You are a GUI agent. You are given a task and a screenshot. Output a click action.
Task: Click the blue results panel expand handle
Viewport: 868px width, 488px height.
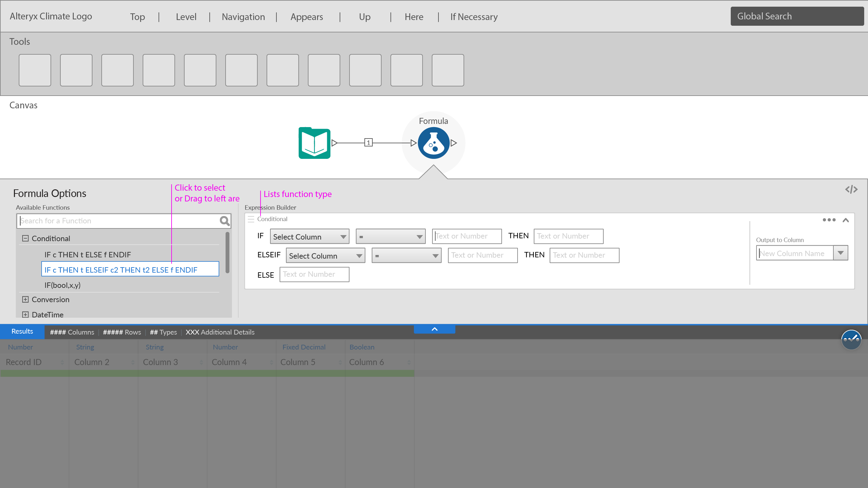(x=434, y=329)
